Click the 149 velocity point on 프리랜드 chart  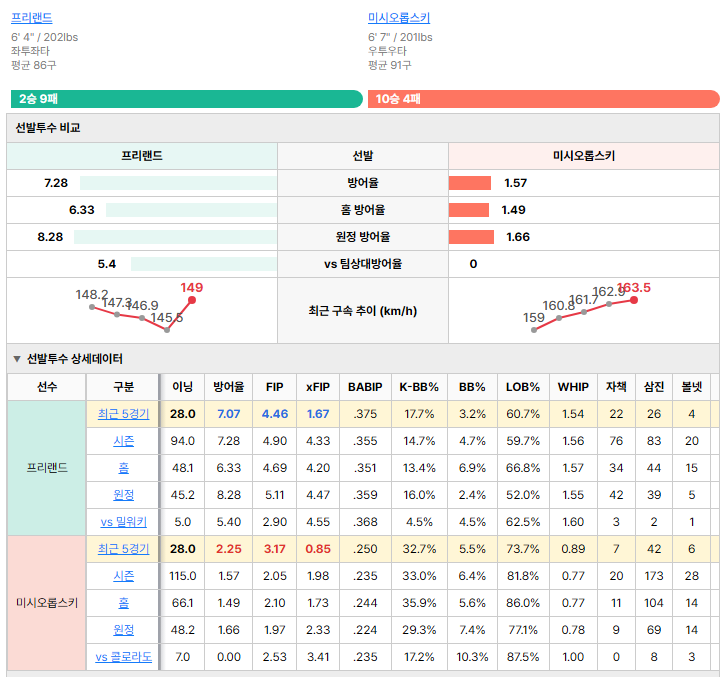point(192,300)
